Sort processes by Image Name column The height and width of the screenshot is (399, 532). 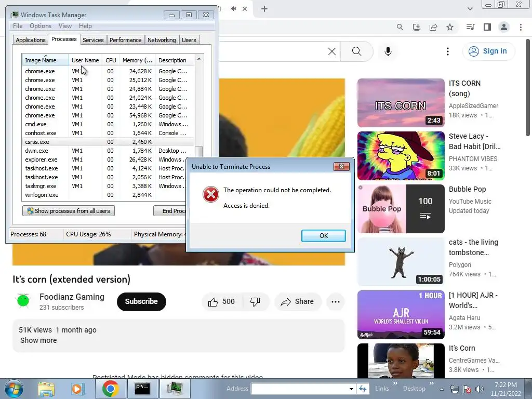[x=46, y=60]
